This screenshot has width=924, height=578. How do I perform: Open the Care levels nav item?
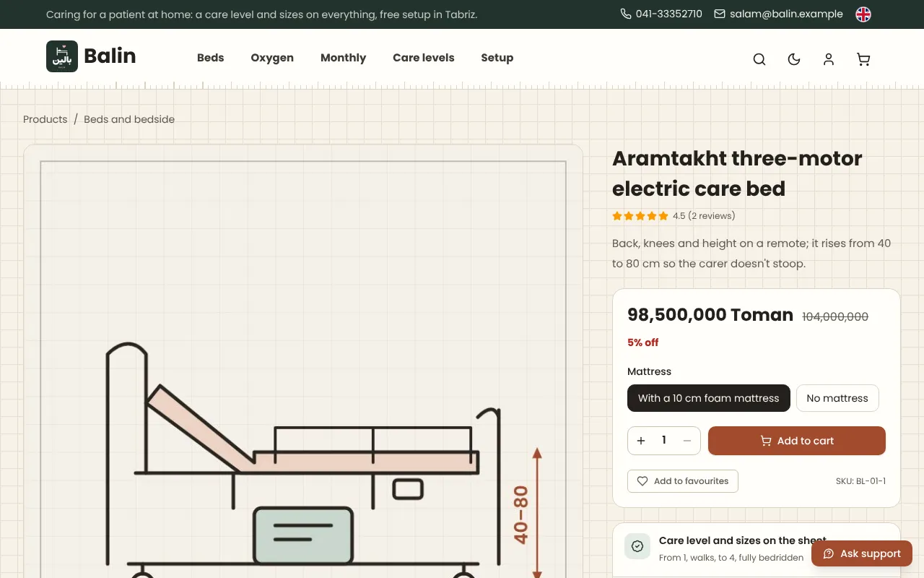point(424,58)
